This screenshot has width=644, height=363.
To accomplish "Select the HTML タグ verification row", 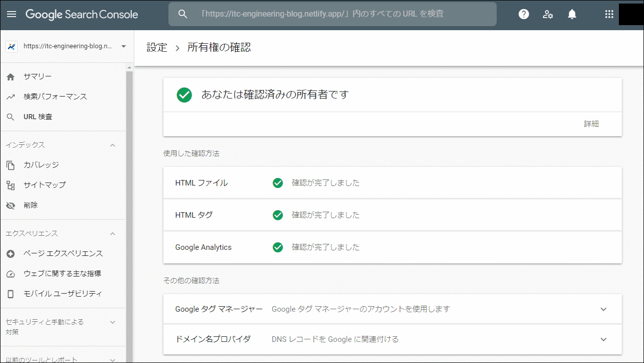I will pos(393,215).
